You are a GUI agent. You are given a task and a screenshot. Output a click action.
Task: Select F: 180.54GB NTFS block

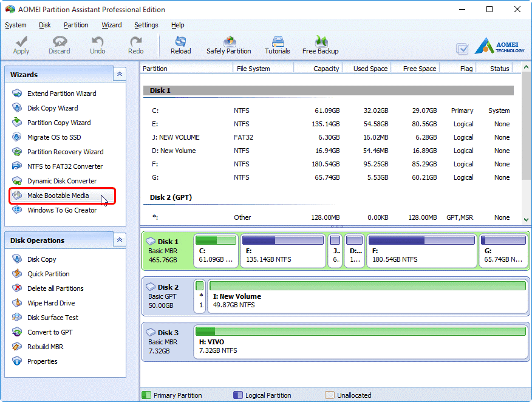coord(421,251)
